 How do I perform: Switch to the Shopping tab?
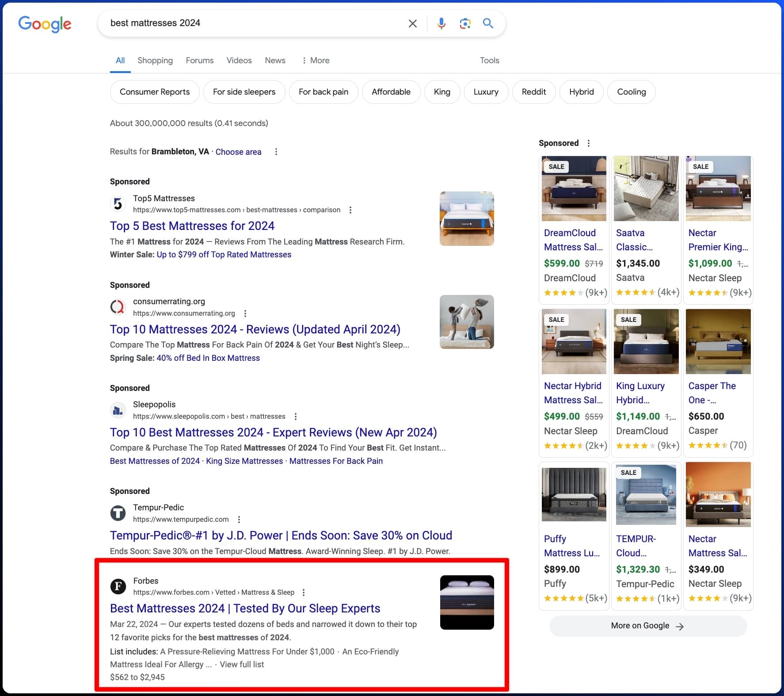(155, 60)
